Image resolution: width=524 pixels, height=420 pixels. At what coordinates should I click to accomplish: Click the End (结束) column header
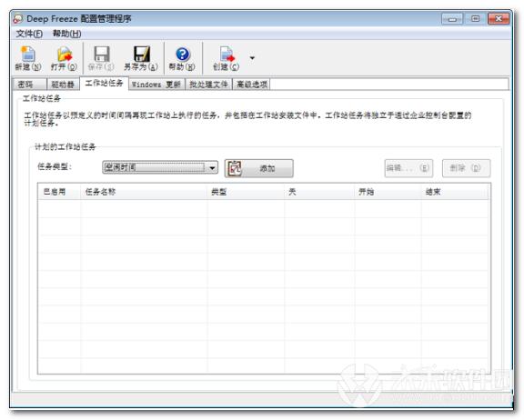coord(455,192)
